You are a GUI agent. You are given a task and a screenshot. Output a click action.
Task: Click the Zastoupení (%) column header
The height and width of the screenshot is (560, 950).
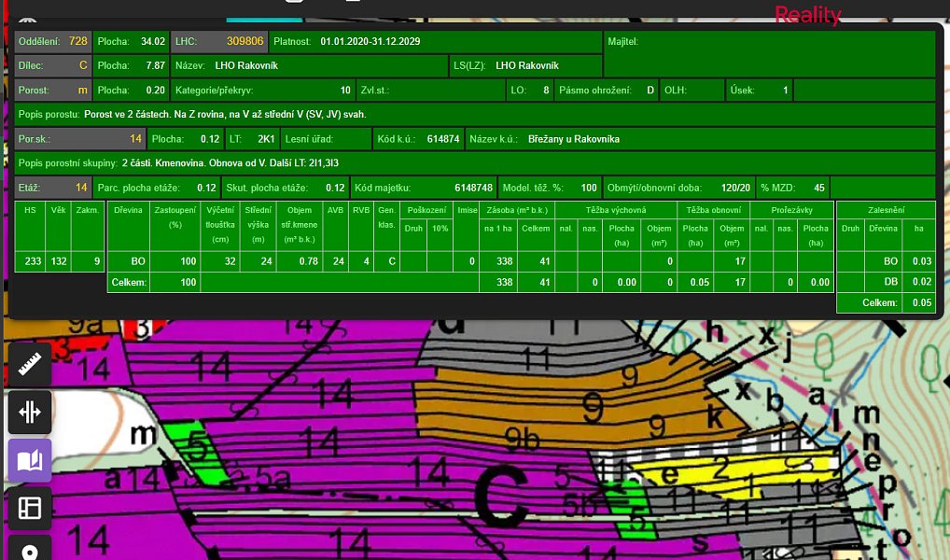coord(175,217)
